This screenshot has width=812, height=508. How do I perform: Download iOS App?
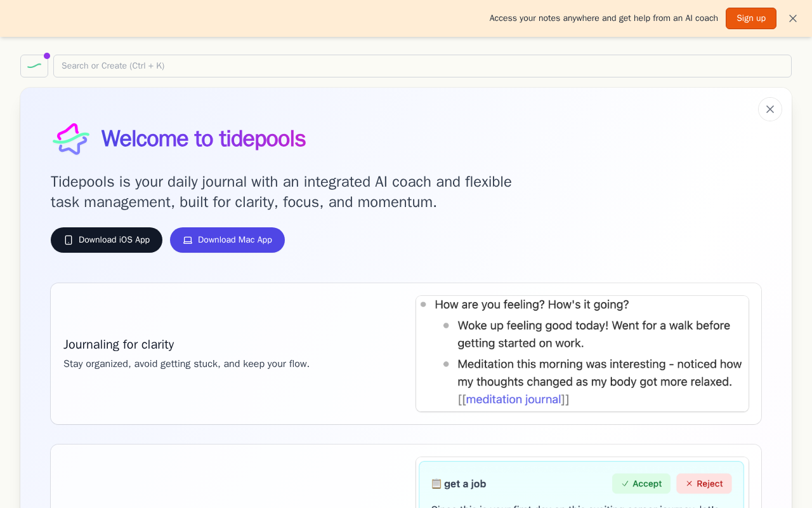pos(107,240)
